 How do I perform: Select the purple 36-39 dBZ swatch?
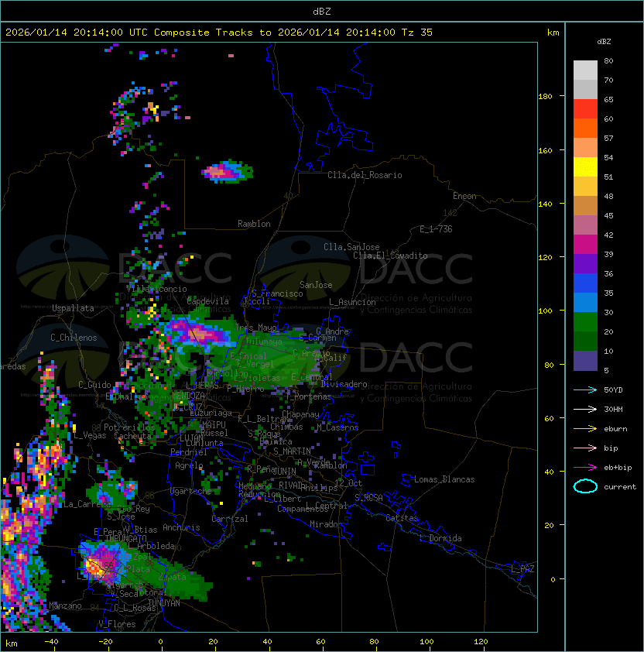(x=585, y=264)
